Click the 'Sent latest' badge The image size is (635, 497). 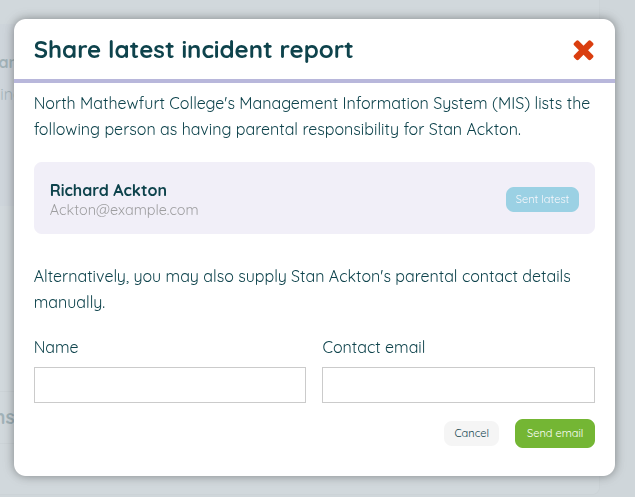(x=541, y=199)
